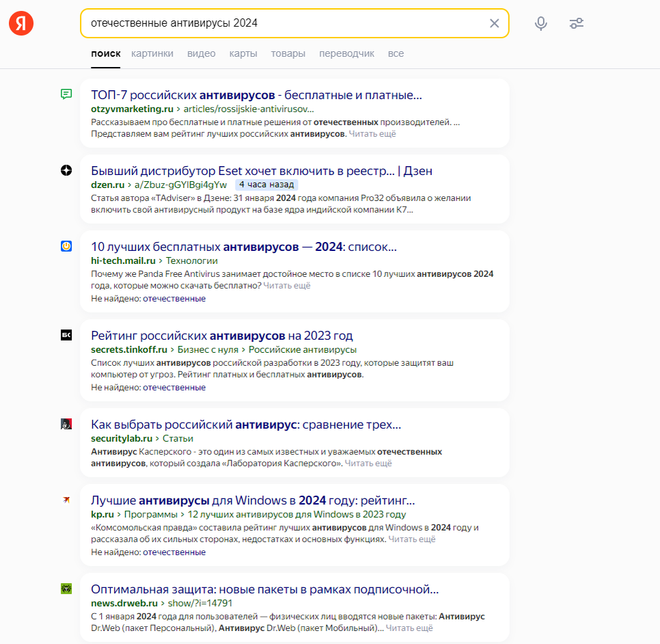
Task: Click the Dr.Web spider favicon
Action: point(66,589)
